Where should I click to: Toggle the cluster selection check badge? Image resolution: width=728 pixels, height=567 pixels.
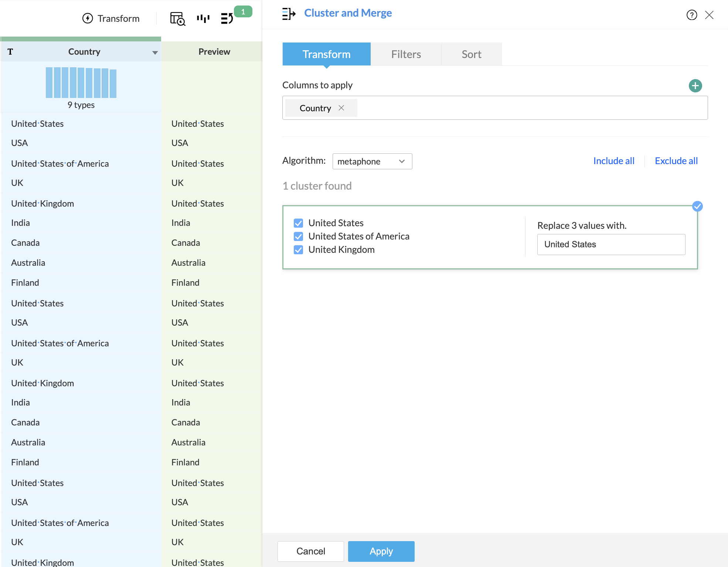click(x=697, y=206)
